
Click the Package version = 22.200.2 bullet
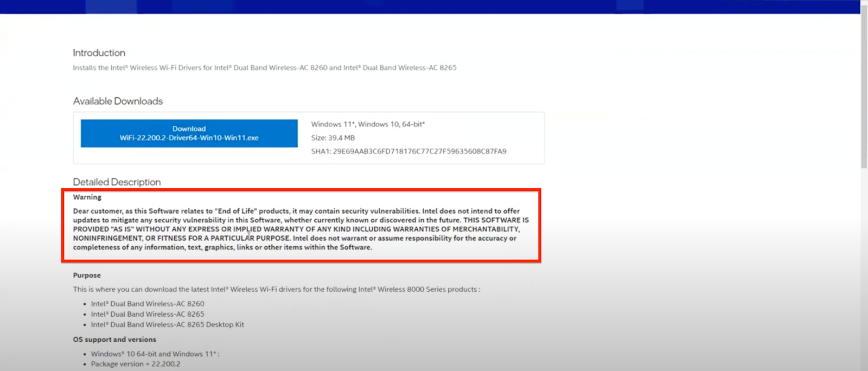[x=135, y=364]
